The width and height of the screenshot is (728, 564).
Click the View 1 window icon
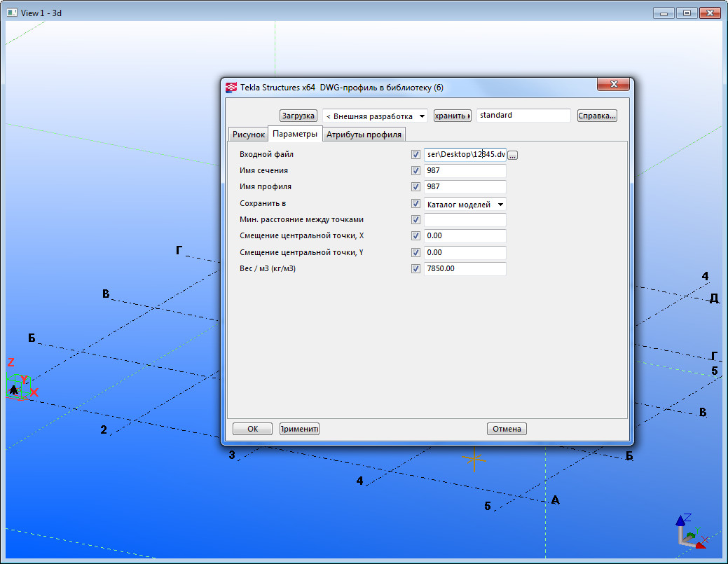click(12, 13)
